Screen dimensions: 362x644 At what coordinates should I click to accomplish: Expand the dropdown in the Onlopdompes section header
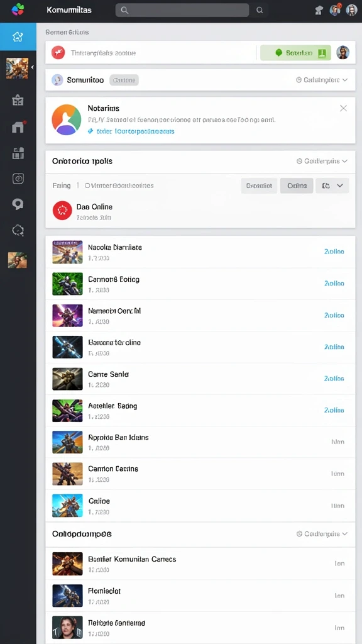click(322, 534)
